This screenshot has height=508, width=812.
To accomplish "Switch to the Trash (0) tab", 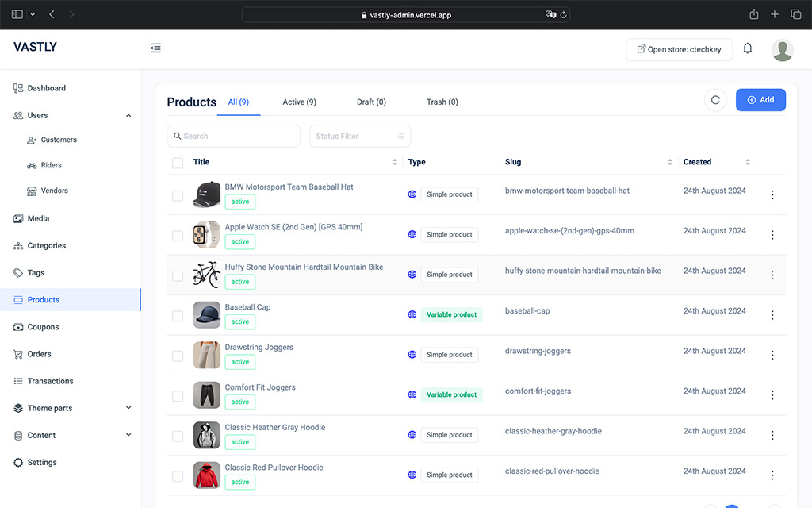I will click(442, 102).
